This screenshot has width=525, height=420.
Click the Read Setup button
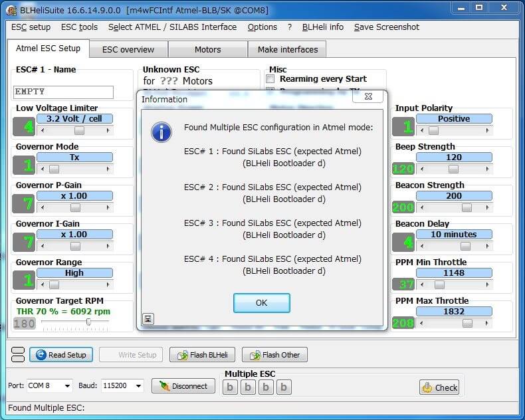(61, 355)
